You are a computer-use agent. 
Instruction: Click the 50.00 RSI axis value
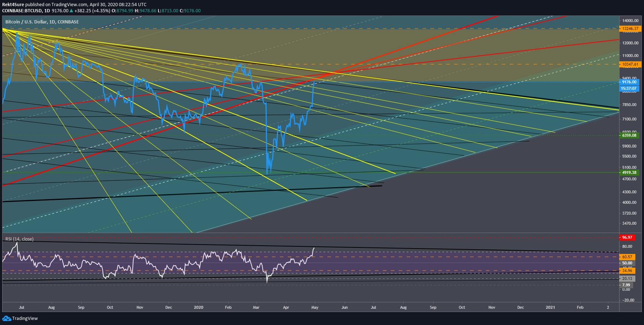(627, 263)
